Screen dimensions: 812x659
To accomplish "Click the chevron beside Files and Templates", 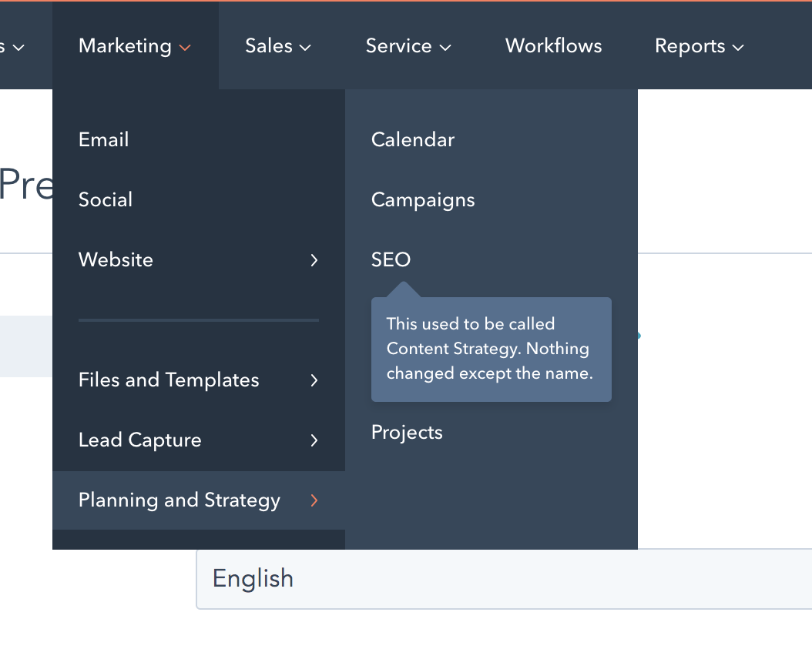I will pos(314,380).
